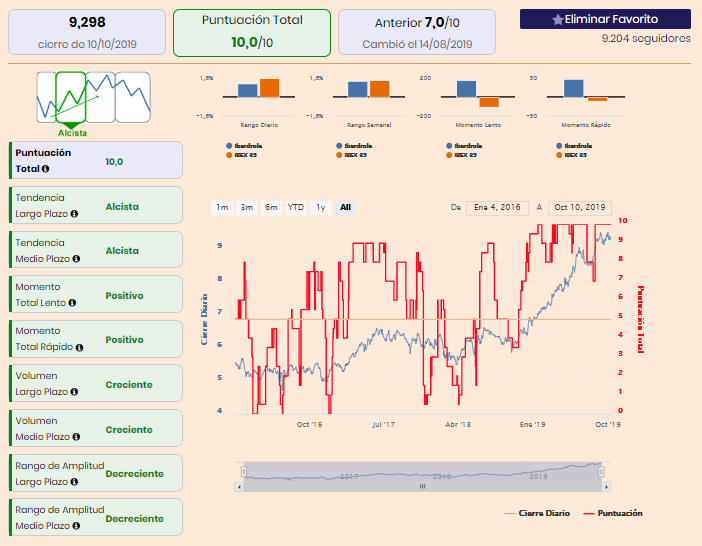The image size is (702, 546).
Task: Select the All range button
Action: (x=345, y=208)
